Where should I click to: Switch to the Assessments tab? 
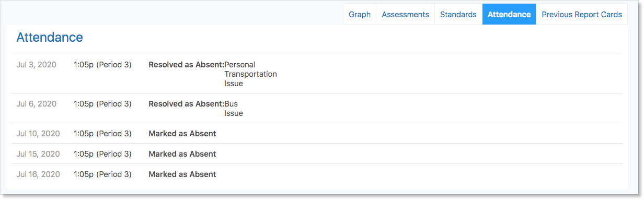pos(405,15)
